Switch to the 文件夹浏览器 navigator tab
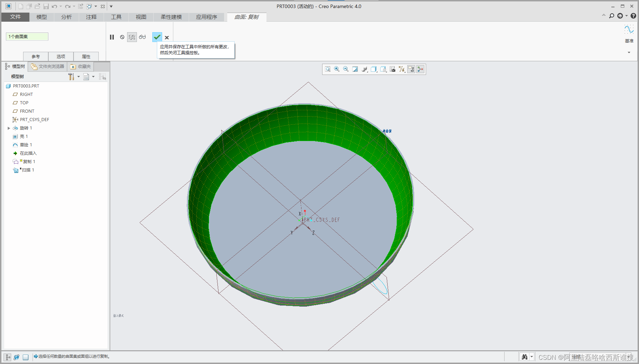This screenshot has height=364, width=639. tap(48, 66)
